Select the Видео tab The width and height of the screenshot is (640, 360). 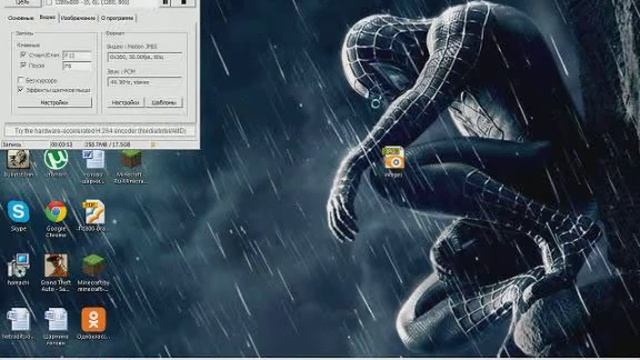(x=47, y=17)
